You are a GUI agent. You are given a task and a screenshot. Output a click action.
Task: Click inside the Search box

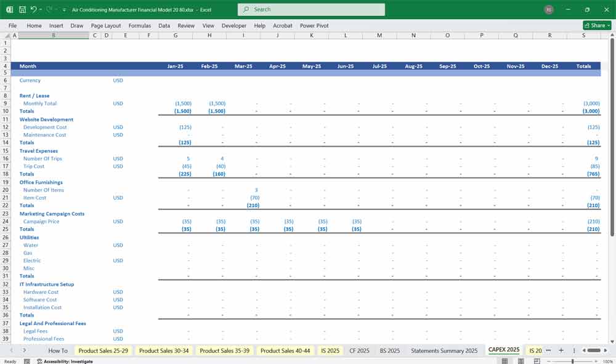tap(311, 9)
